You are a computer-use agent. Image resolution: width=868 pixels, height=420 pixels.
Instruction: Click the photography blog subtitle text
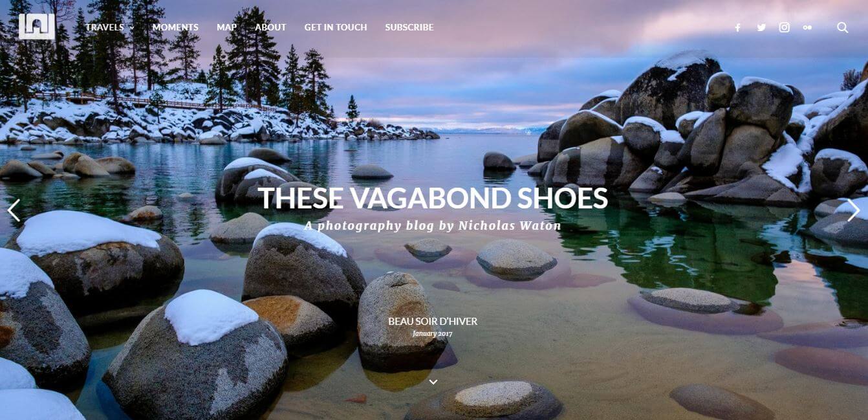click(433, 226)
